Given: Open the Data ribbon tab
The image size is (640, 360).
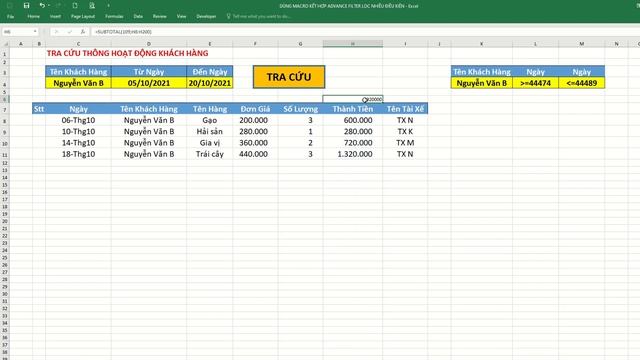Looking at the screenshot, I should (x=138, y=16).
